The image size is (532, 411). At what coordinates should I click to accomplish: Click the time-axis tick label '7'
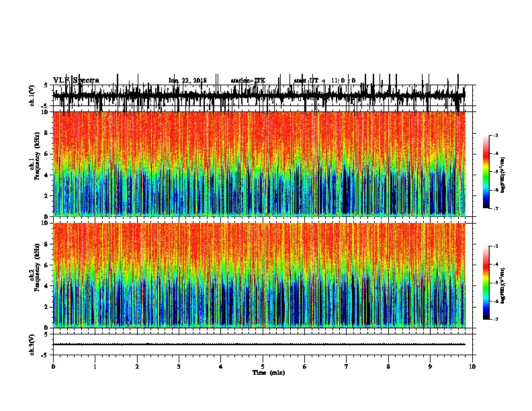[x=347, y=367]
